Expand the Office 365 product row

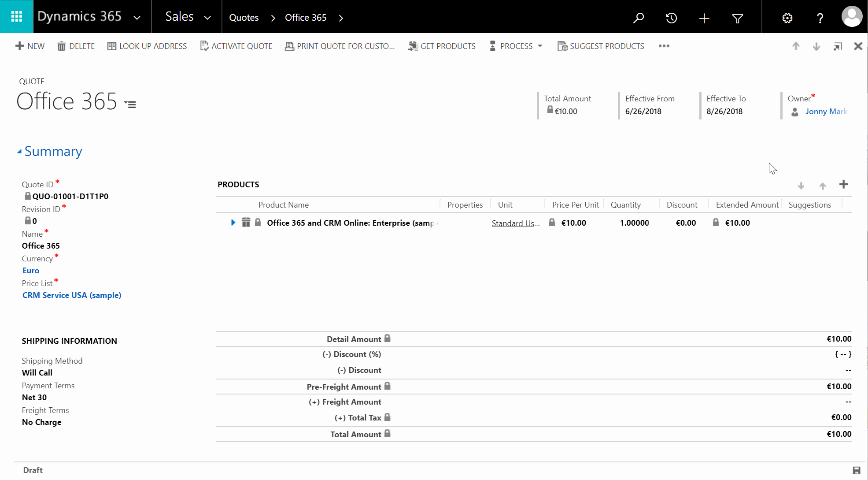click(x=233, y=223)
